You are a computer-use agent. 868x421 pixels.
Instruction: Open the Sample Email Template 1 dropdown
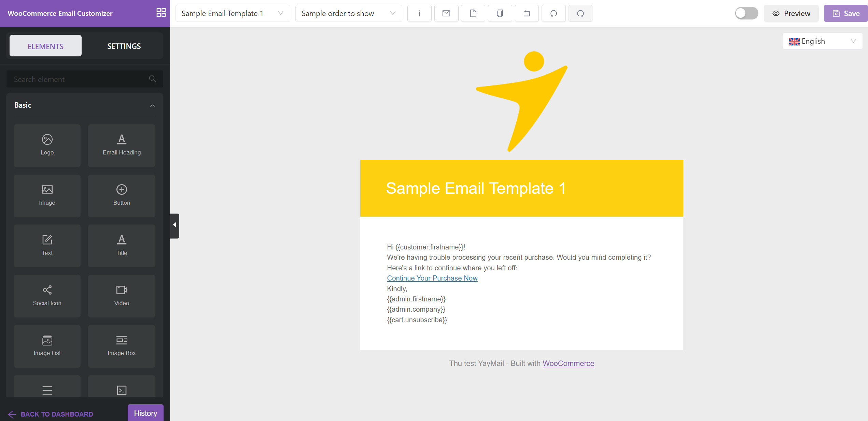click(233, 13)
